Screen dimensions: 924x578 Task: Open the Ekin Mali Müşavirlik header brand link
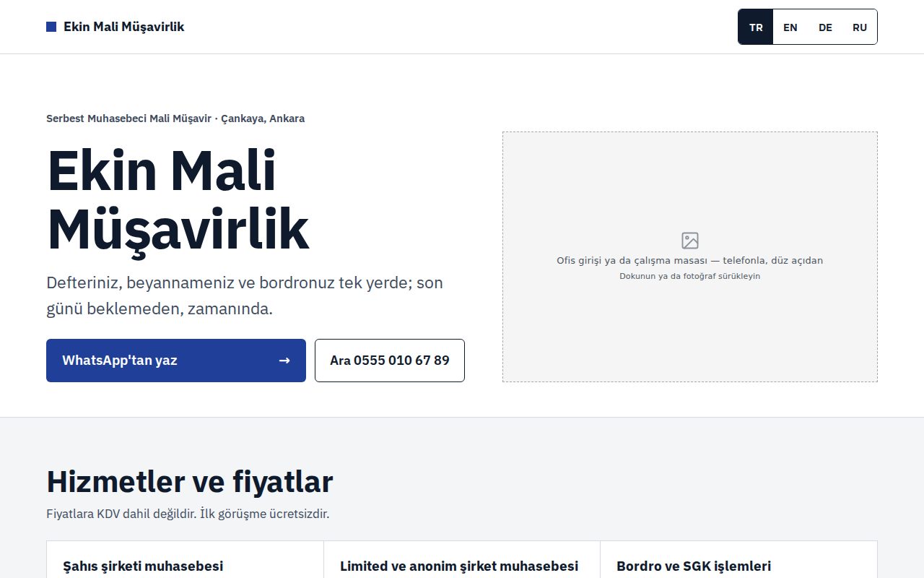115,27
